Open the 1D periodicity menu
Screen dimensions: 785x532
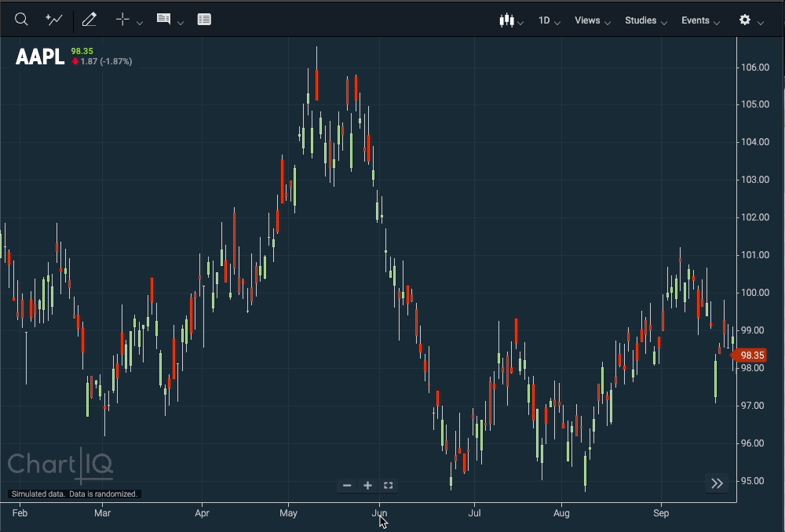[x=549, y=20]
